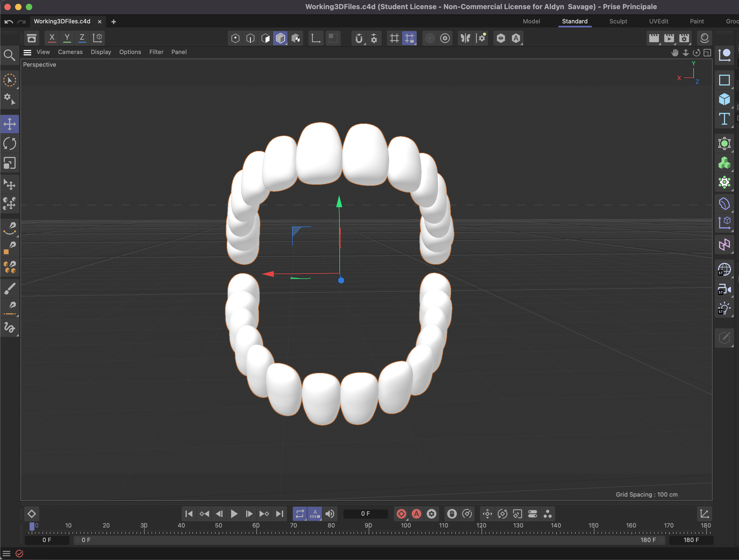Toggle timeline loop playback
The image size is (739, 560).
click(x=300, y=514)
